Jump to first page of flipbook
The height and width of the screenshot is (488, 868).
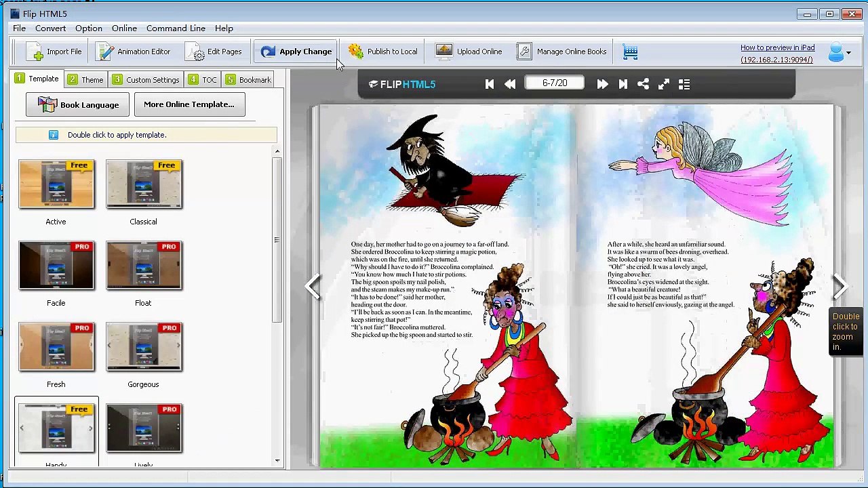click(x=490, y=84)
